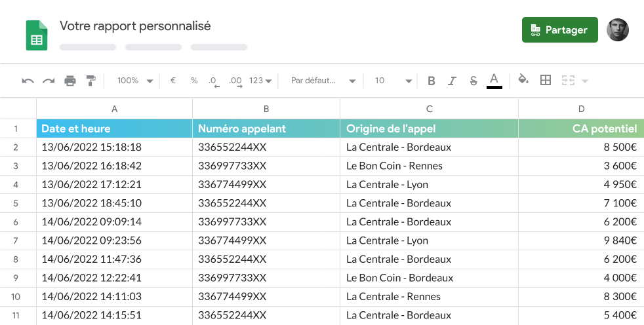Format the selection as percent
Viewport: 644px width, 325px height.
point(194,81)
